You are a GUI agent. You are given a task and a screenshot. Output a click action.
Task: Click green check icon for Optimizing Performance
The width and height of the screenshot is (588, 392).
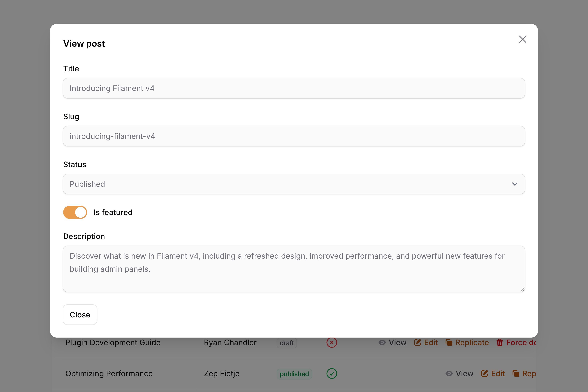click(x=332, y=373)
